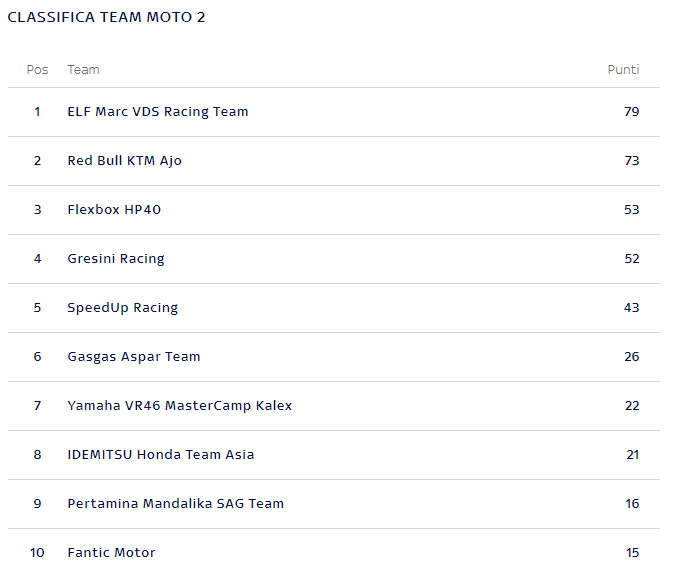This screenshot has height=577, width=676.
Task: Open the Fantic Motor team entry
Action: (112, 553)
